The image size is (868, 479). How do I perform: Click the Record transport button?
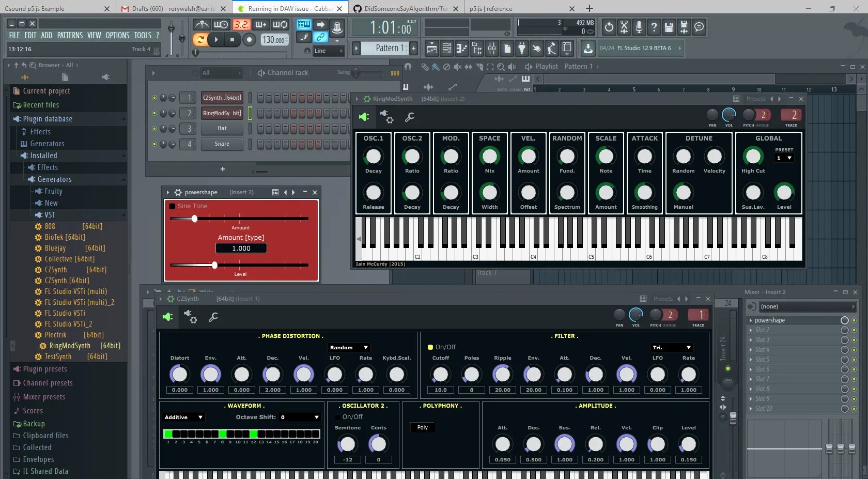(249, 39)
